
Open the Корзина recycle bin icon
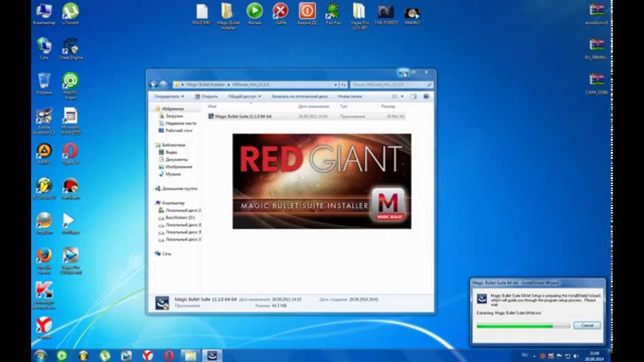point(44,83)
